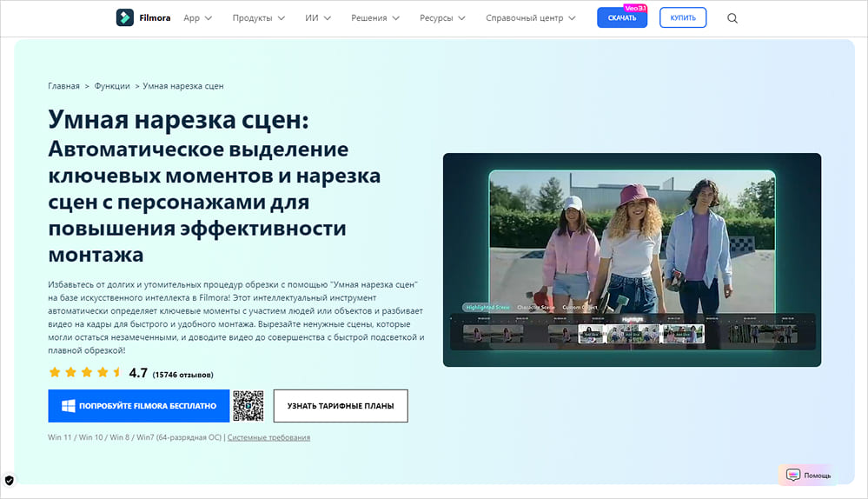The width and height of the screenshot is (868, 499).
Task: Click the КУПИТЬ button
Action: point(682,18)
